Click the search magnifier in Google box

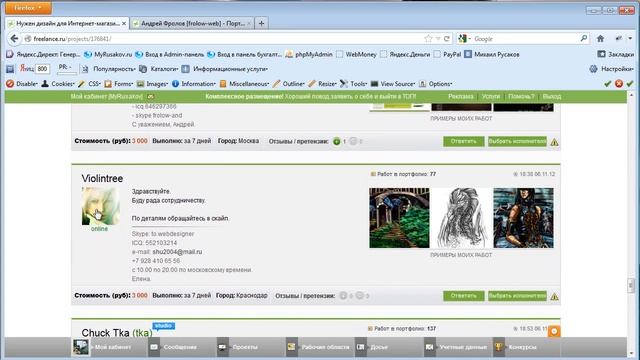584,38
